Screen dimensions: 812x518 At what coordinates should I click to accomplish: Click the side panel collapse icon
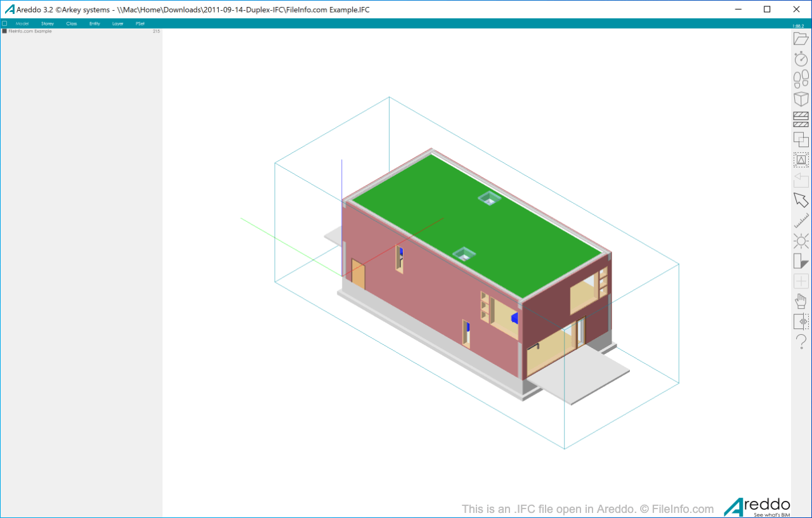[x=801, y=321]
